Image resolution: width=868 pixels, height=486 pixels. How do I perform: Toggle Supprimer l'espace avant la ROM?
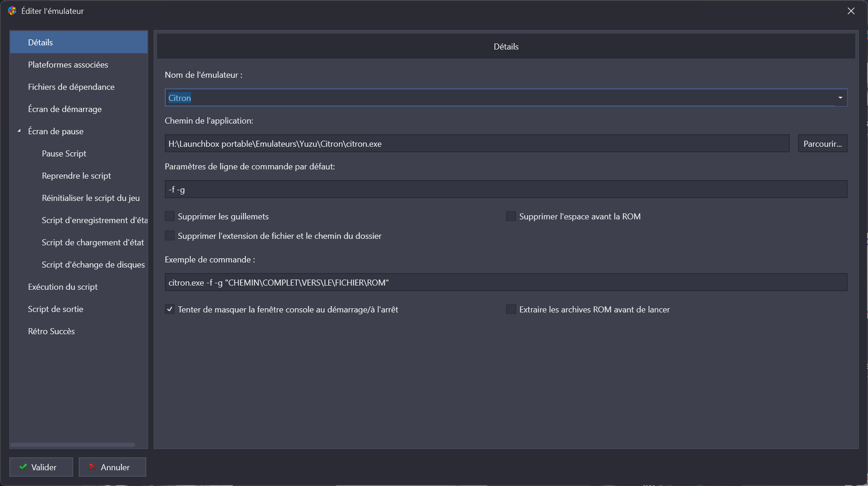[x=511, y=216]
